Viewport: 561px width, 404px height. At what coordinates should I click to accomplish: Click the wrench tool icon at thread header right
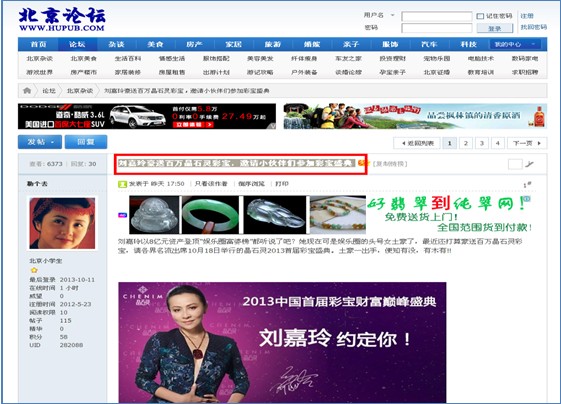[530, 164]
